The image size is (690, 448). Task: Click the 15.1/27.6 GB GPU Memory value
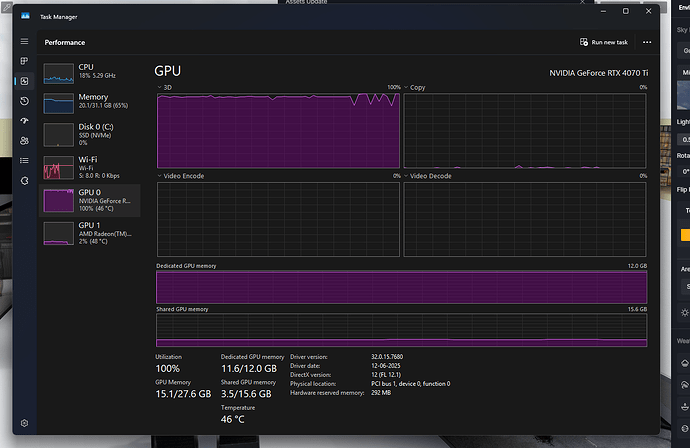183,394
